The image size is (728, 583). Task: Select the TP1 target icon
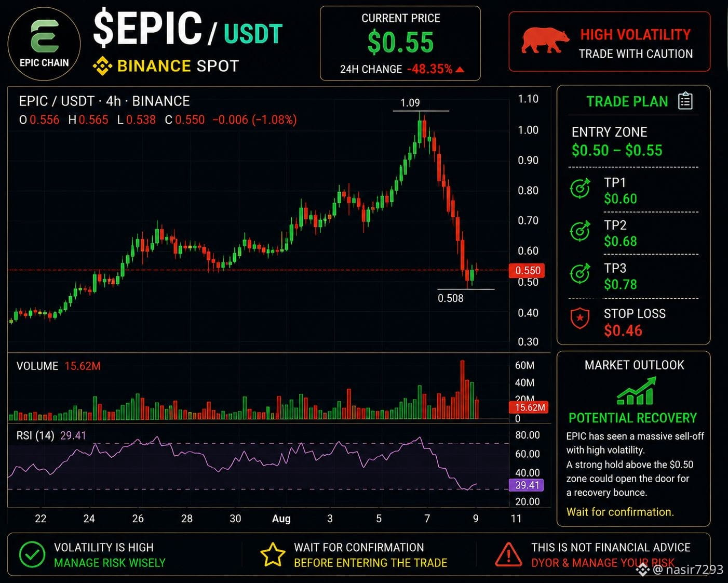point(581,188)
